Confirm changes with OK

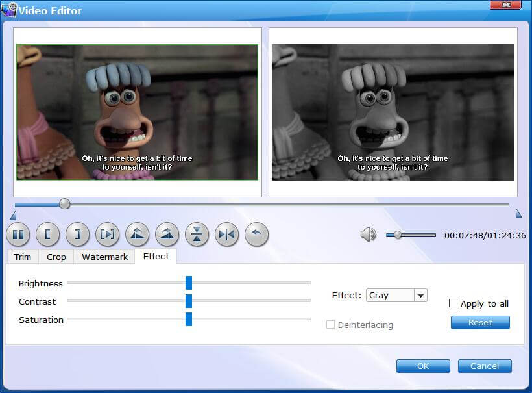pos(422,366)
